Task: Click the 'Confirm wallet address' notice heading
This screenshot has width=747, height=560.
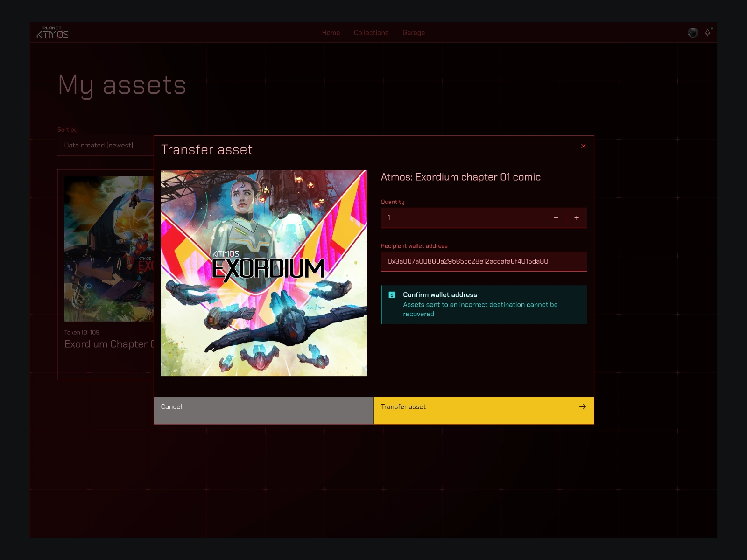Action: pos(440,295)
